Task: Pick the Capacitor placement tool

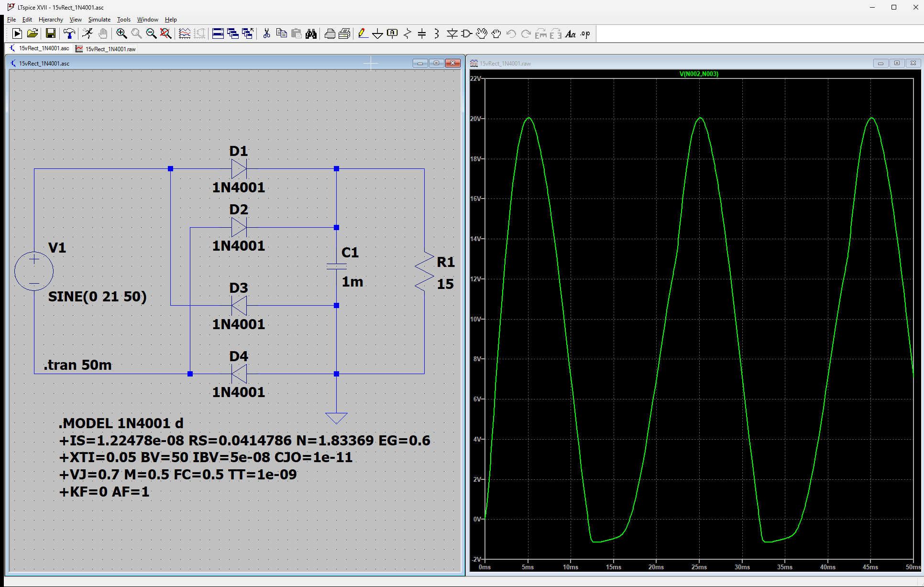Action: click(422, 33)
